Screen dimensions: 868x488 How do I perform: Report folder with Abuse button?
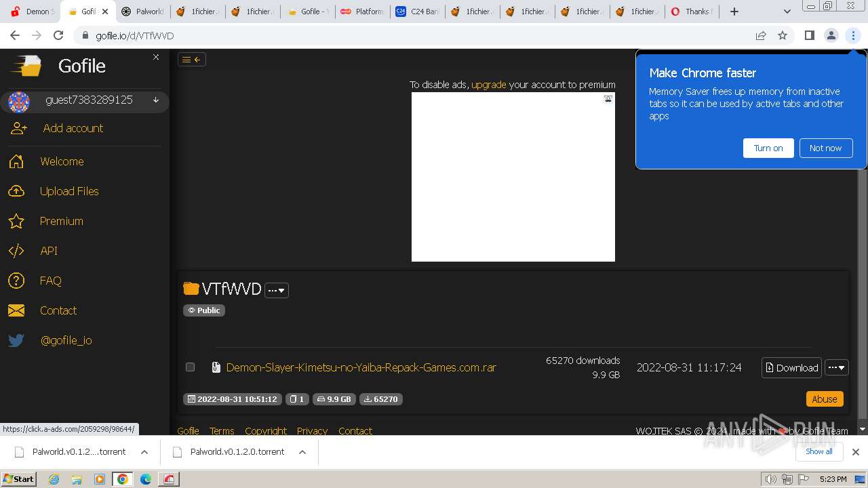click(825, 399)
